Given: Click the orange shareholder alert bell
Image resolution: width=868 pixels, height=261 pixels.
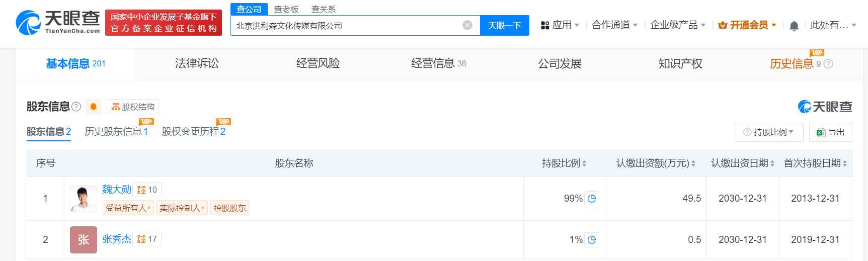Looking at the screenshot, I should coord(94,107).
